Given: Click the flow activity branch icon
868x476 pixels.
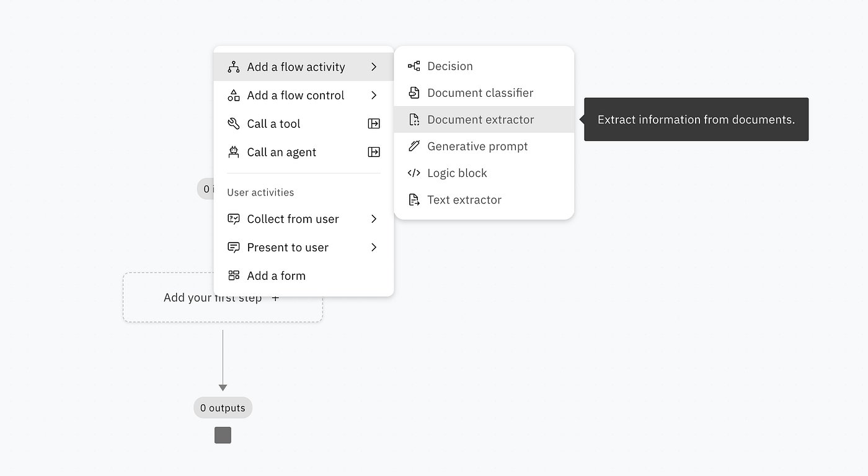Looking at the screenshot, I should pos(233,67).
